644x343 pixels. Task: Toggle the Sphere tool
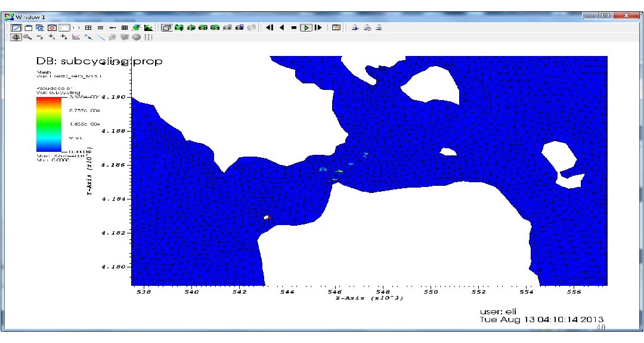tap(137, 38)
